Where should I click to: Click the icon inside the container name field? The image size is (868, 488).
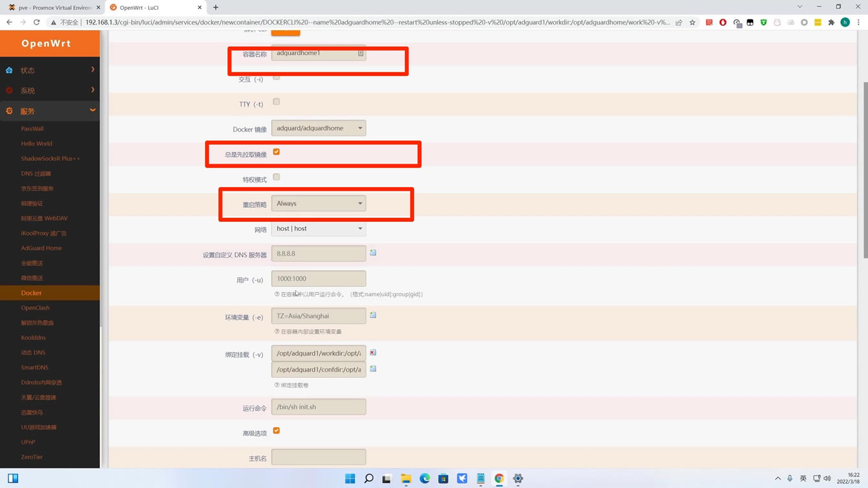[361, 53]
